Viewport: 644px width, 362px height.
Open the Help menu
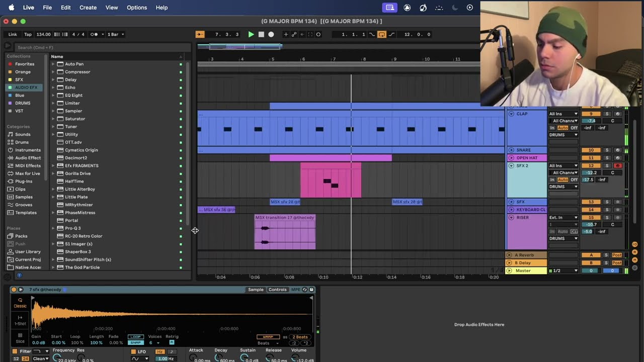(x=162, y=8)
